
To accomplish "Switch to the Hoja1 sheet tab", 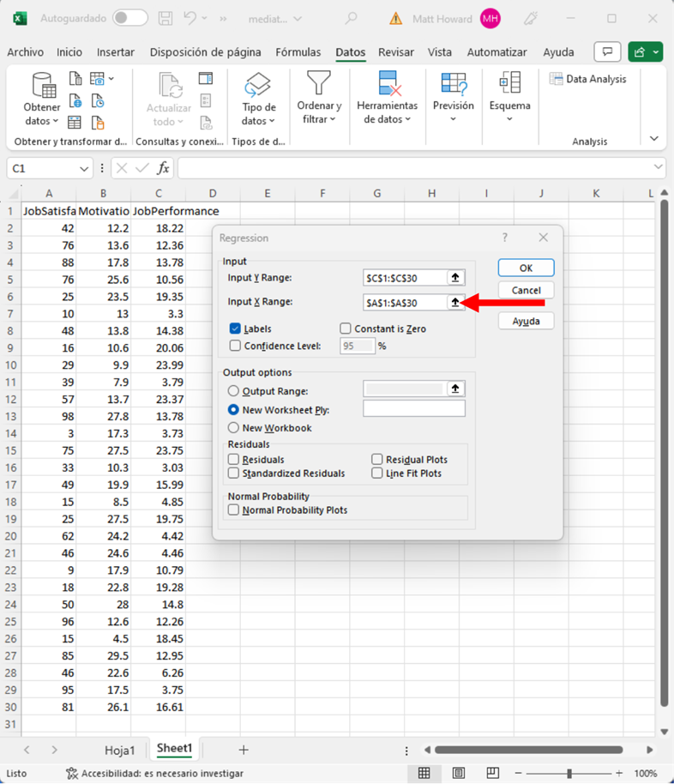I will (120, 750).
